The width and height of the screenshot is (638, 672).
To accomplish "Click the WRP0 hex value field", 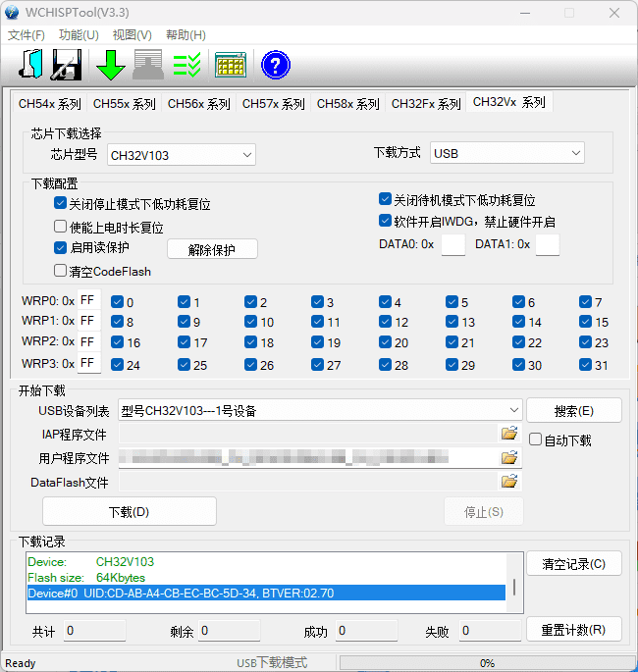I will point(88,300).
